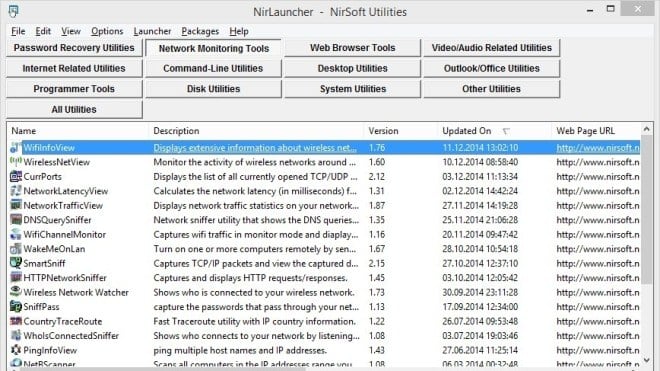Click the WifiInfoView utility icon
660x371 pixels.
[x=16, y=147]
